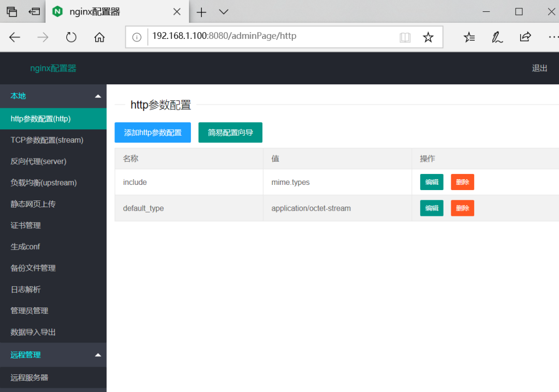Add page to favorites star
Viewport: 559px width, 392px height.
(x=428, y=37)
